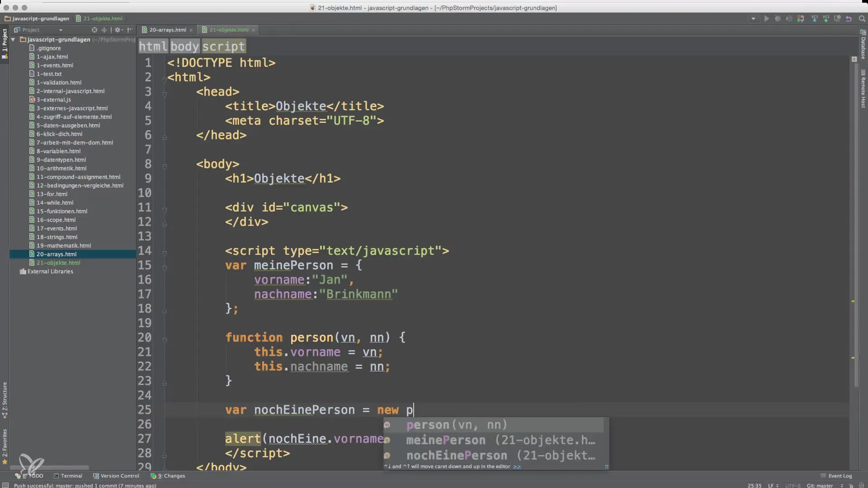Screen dimensions: 868x488
Task: Fold the person function at line 20
Action: (165, 340)
